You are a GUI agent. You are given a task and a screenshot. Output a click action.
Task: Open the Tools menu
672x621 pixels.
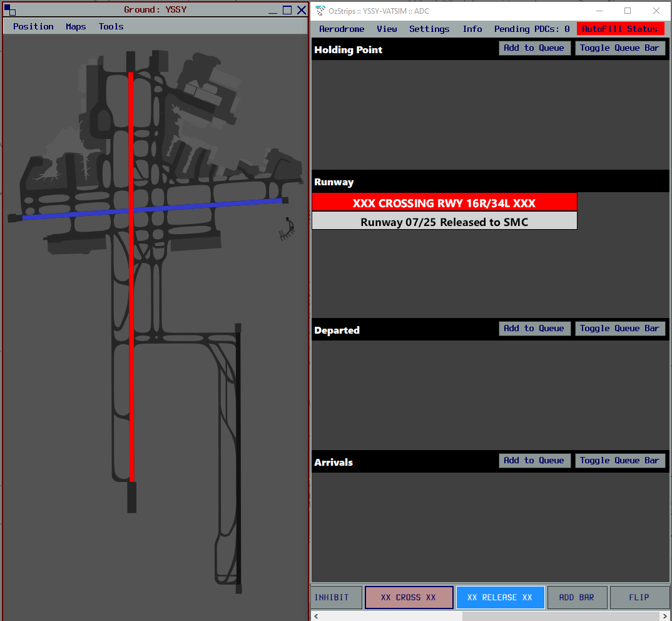click(111, 26)
